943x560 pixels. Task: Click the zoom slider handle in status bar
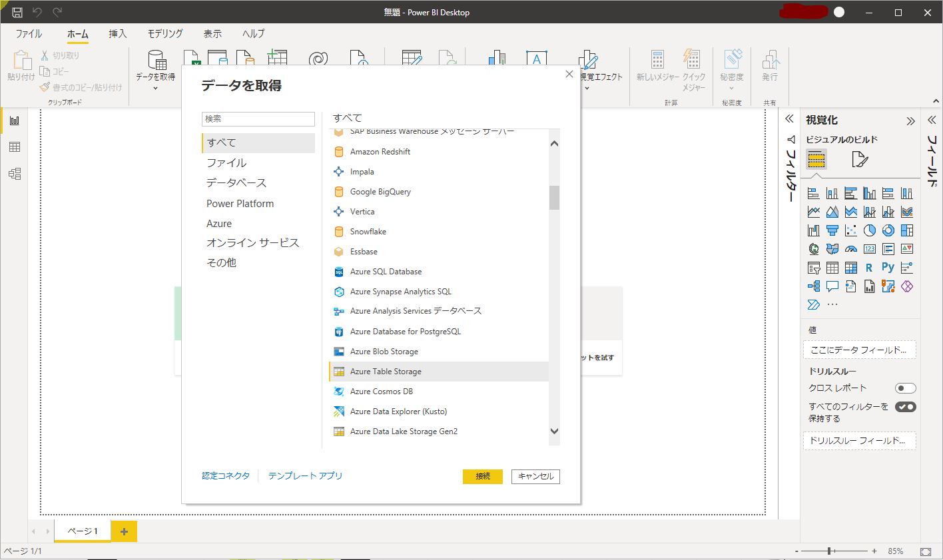click(x=830, y=551)
